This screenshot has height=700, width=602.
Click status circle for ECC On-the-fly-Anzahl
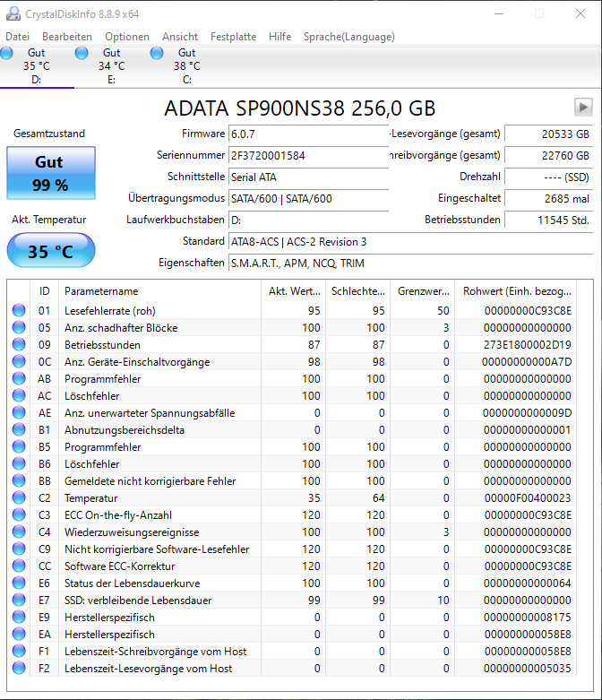(19, 514)
